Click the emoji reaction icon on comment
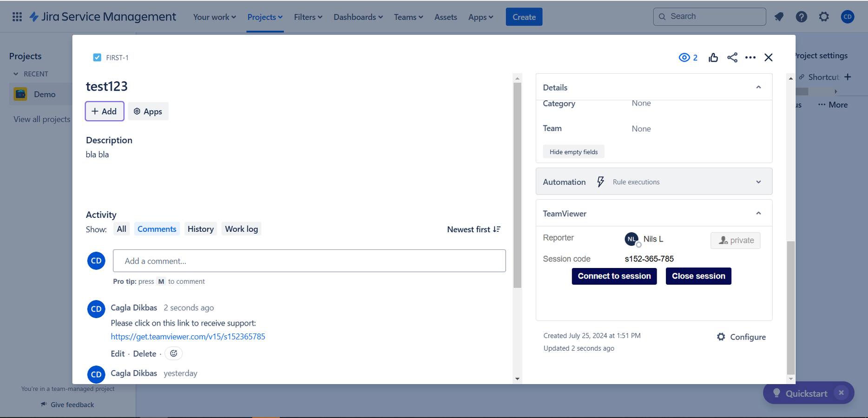 173,353
